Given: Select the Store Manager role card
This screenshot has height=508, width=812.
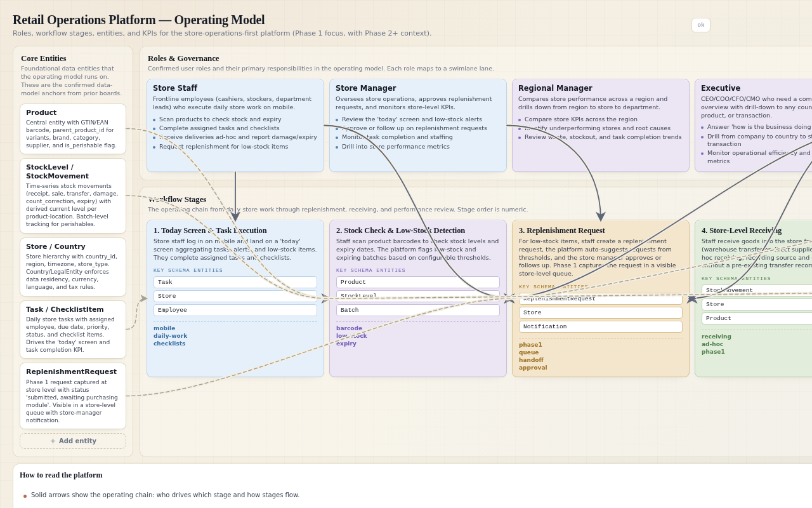Looking at the screenshot, I should (418, 125).
